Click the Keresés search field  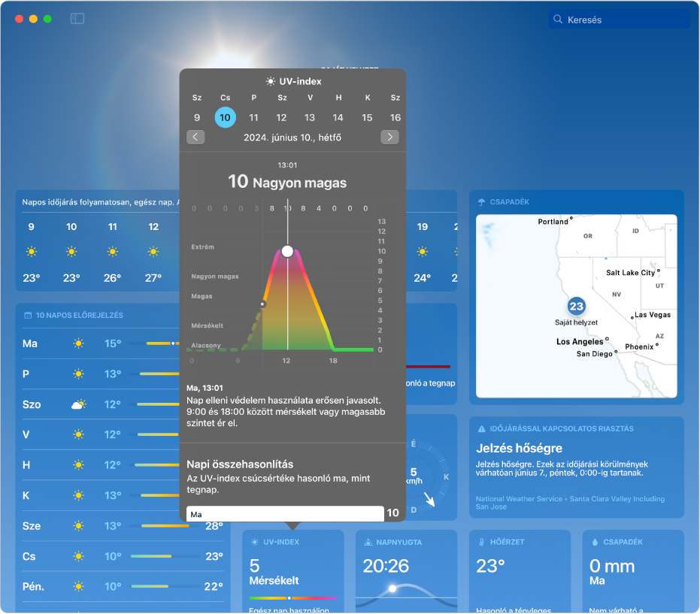(x=620, y=20)
